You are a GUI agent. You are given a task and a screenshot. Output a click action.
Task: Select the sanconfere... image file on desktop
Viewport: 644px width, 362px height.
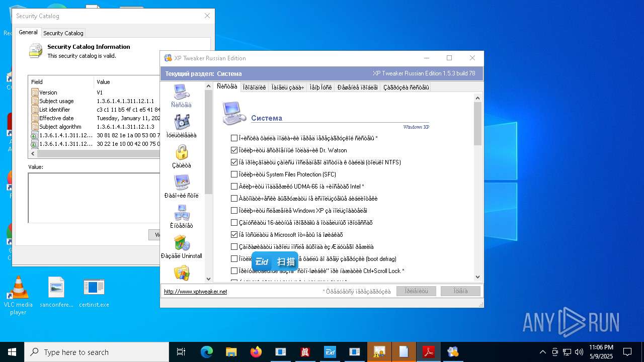point(56,293)
